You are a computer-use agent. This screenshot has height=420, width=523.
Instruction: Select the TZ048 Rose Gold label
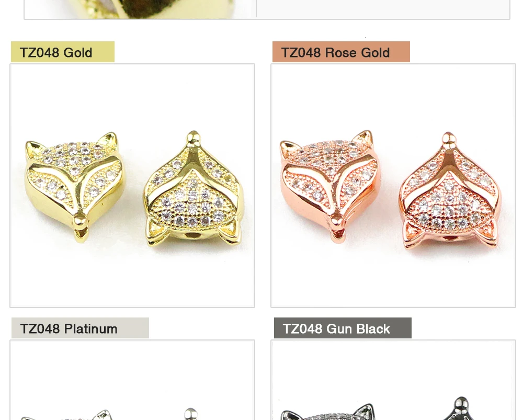pos(341,52)
